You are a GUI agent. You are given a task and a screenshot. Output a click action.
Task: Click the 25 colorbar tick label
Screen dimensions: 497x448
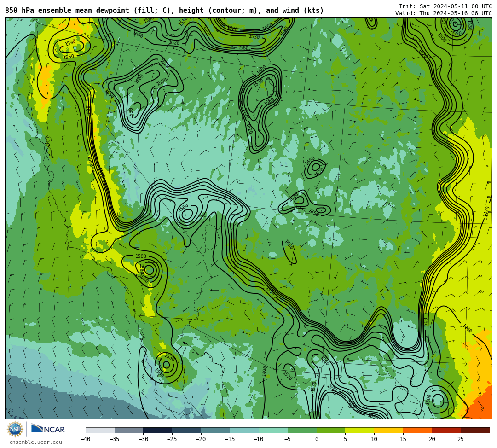(x=461, y=439)
